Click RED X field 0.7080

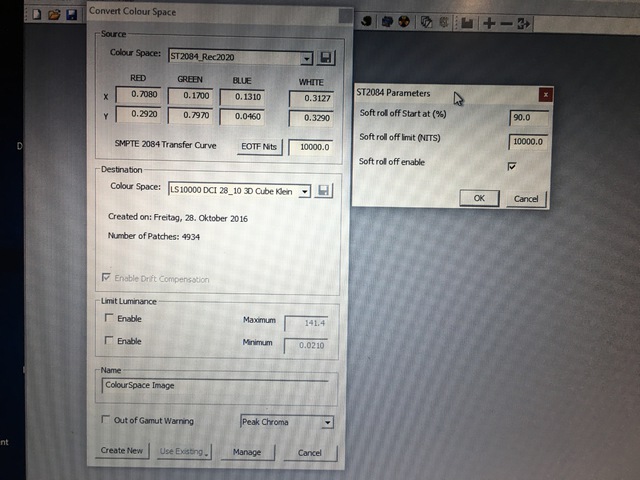pos(138,94)
